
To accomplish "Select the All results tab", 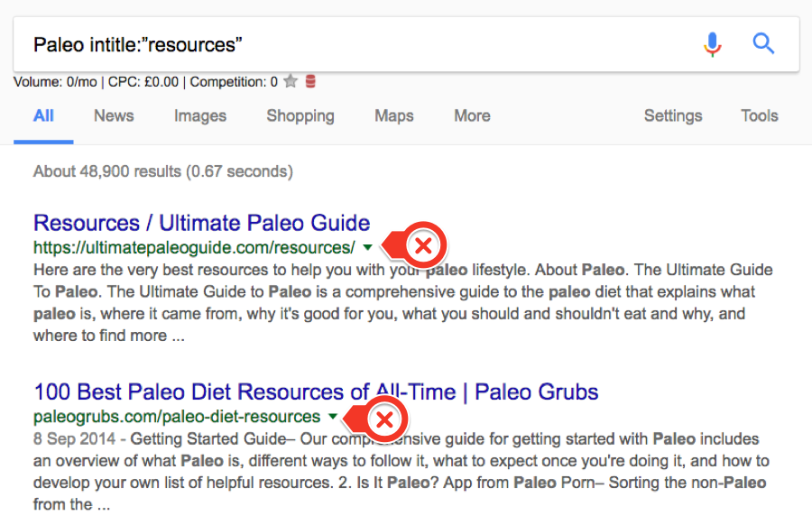I will tap(43, 115).
